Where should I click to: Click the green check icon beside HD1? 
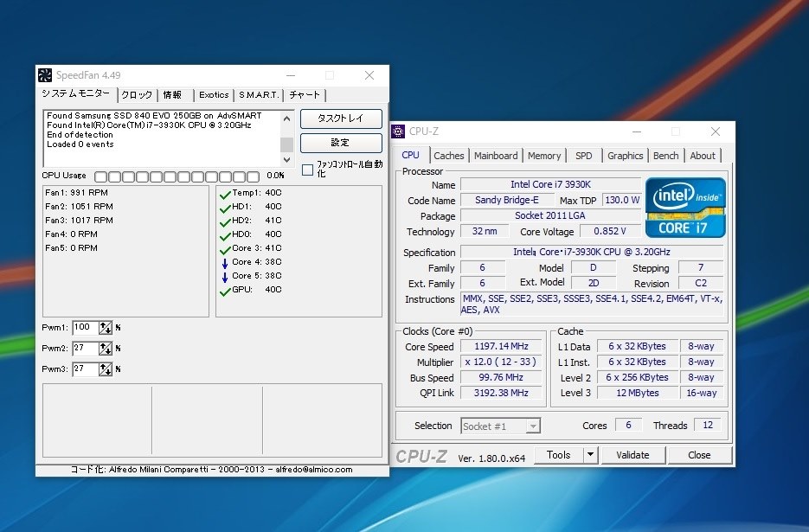click(x=225, y=209)
